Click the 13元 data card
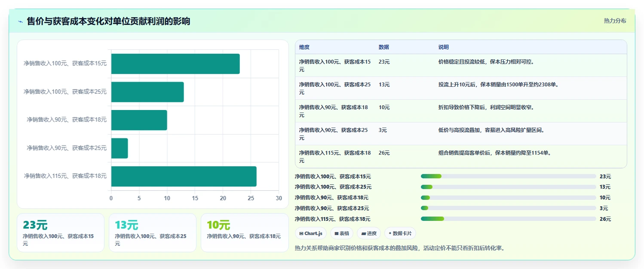The width and height of the screenshot is (644, 269). click(x=153, y=232)
